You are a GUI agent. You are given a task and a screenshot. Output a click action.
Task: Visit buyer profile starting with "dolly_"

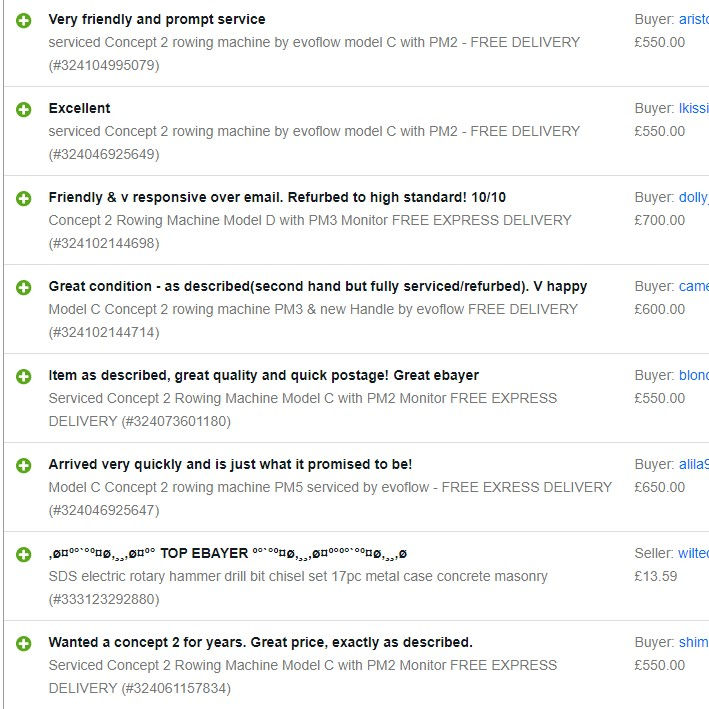(693, 197)
